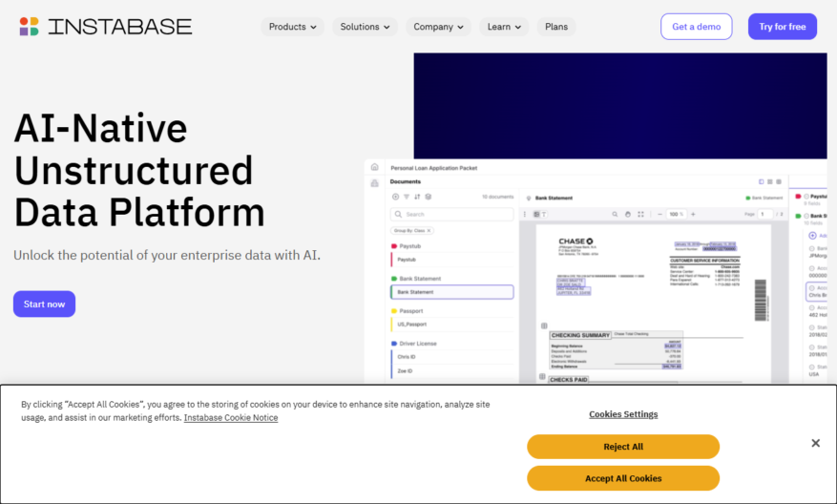Click the Instabase logo

click(105, 26)
